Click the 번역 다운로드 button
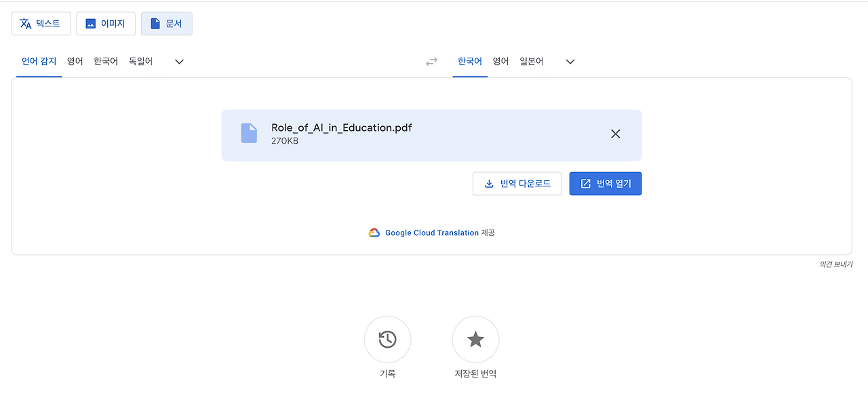The image size is (868, 406). (517, 183)
